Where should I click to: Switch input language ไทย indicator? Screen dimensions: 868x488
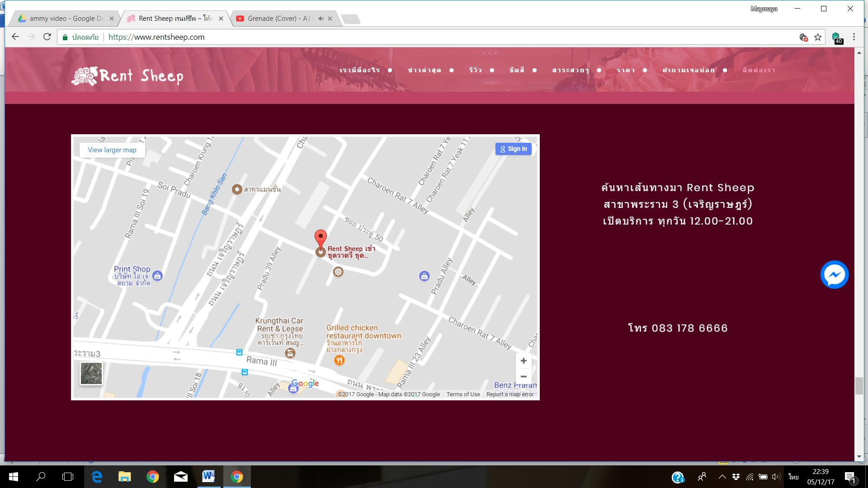[x=793, y=477]
